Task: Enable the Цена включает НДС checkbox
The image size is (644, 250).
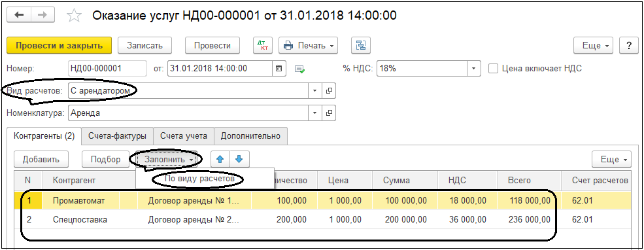Action: pos(493,69)
